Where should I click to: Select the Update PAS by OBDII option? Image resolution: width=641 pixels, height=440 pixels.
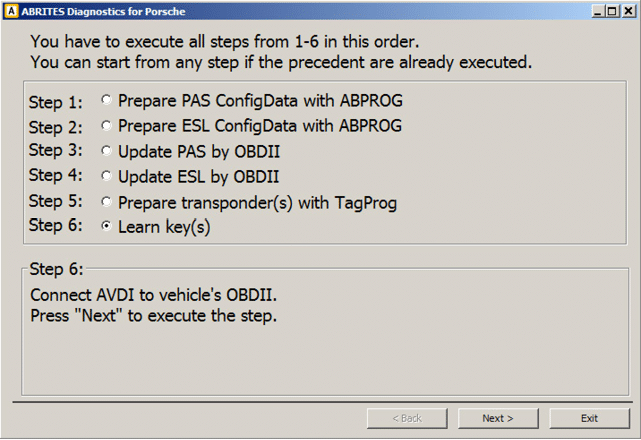pos(106,151)
